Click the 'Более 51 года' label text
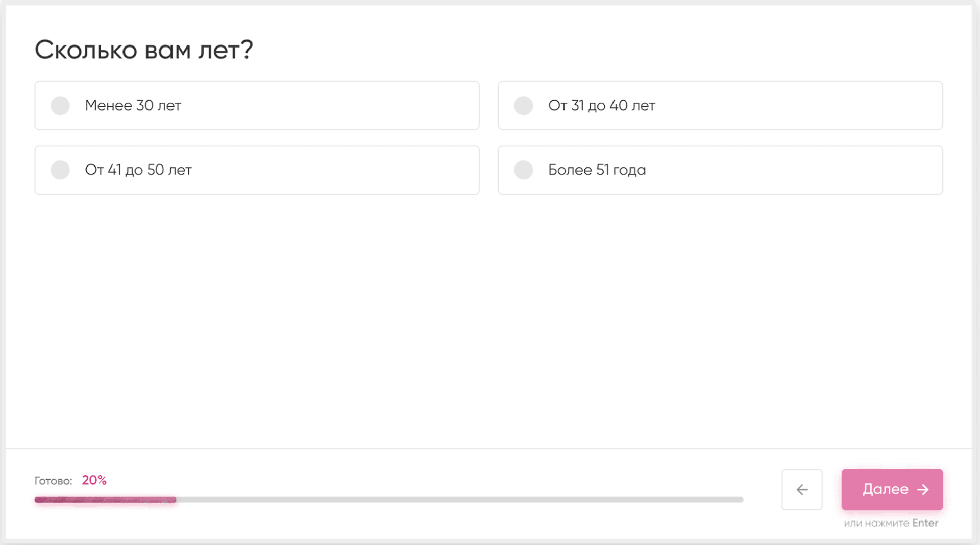The image size is (980, 545). (597, 170)
